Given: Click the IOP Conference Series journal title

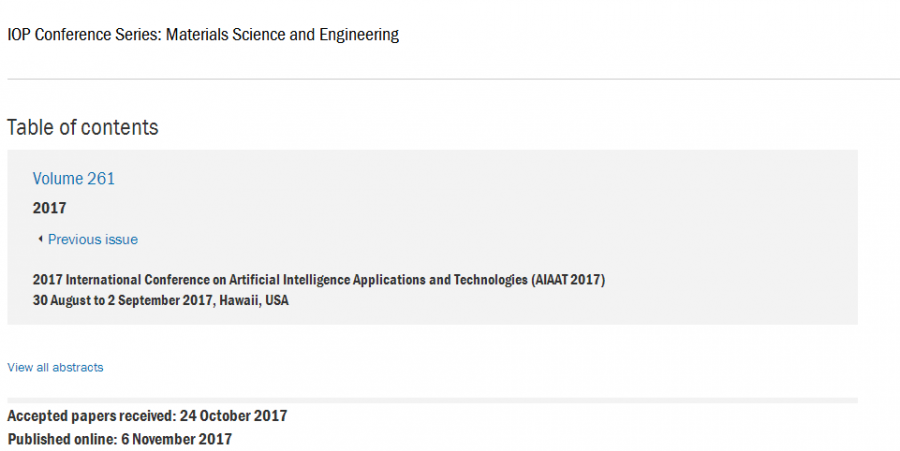Looking at the screenshot, I should click(203, 35).
